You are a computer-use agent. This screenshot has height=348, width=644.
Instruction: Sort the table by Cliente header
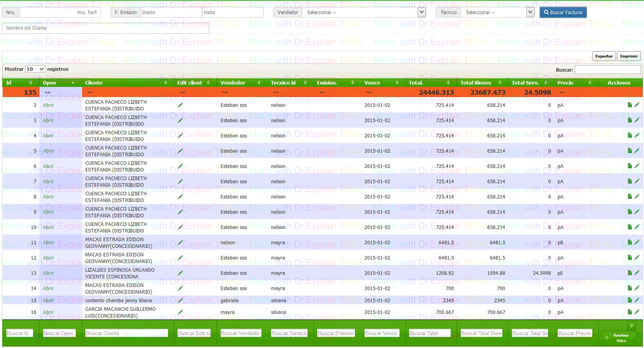click(126, 83)
